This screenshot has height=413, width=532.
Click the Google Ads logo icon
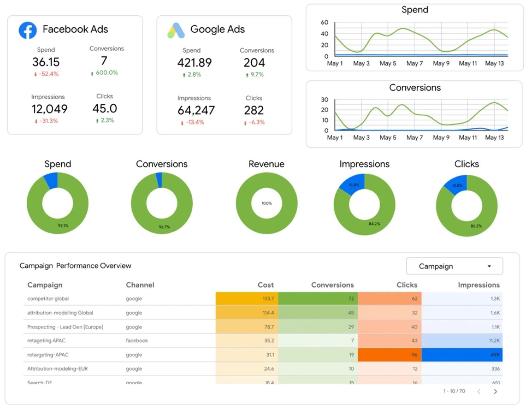(176, 30)
